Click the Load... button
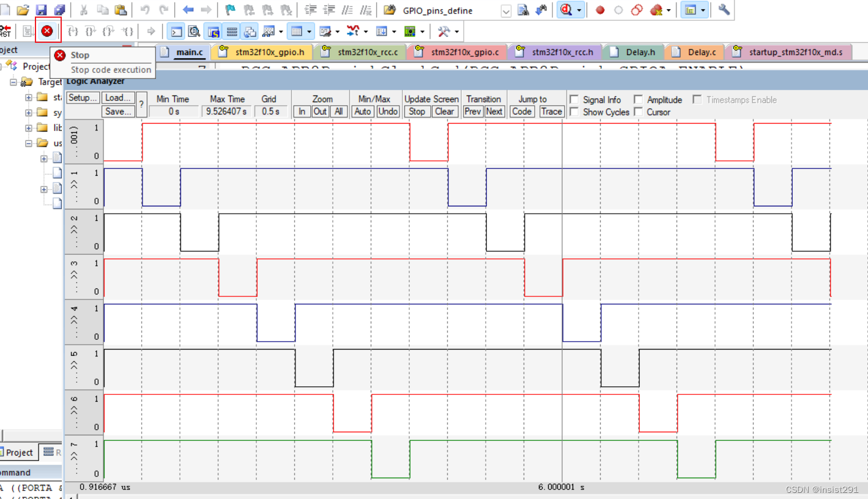Viewport: 868px width, 499px height. pos(117,98)
